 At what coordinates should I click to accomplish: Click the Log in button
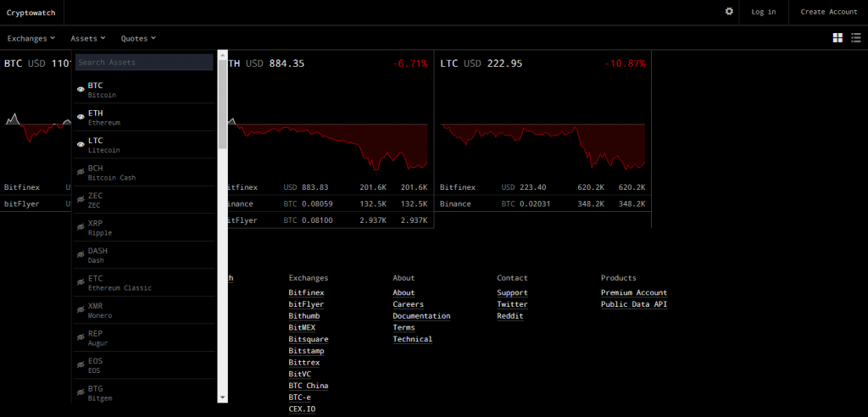click(x=764, y=12)
